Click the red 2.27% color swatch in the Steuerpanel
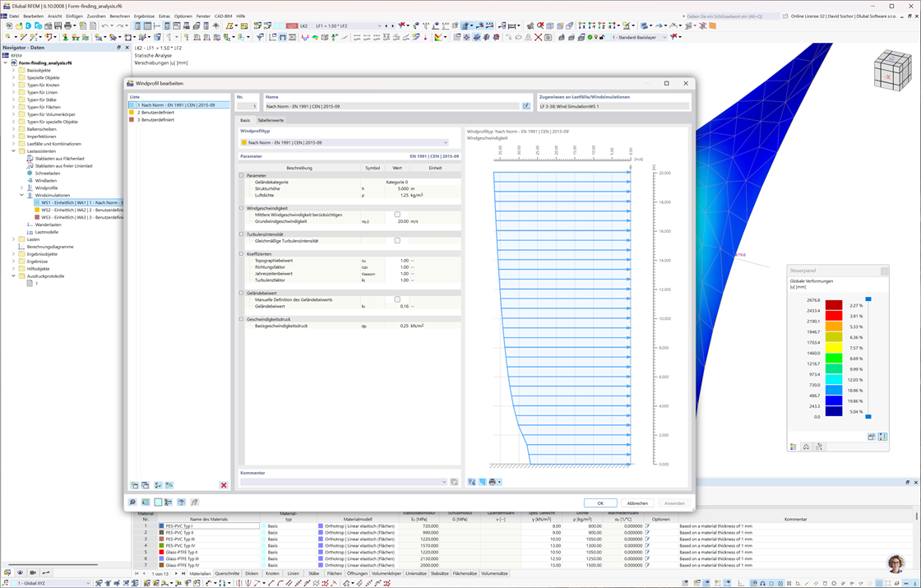Viewport: 921px width, 588px height. [834, 305]
